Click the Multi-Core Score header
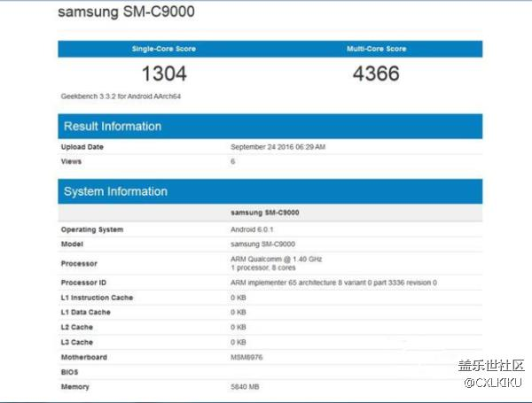The height and width of the screenshot is (403, 532). pyautogui.click(x=376, y=49)
